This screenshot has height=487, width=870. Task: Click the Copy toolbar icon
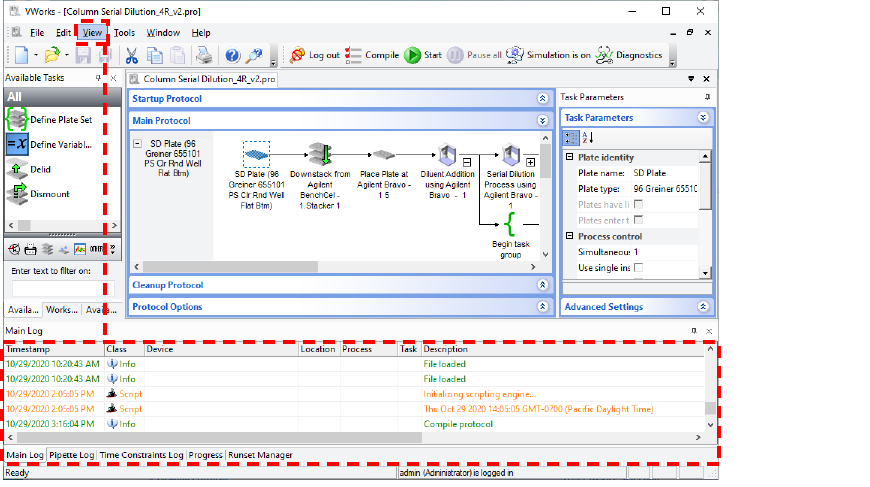154,55
